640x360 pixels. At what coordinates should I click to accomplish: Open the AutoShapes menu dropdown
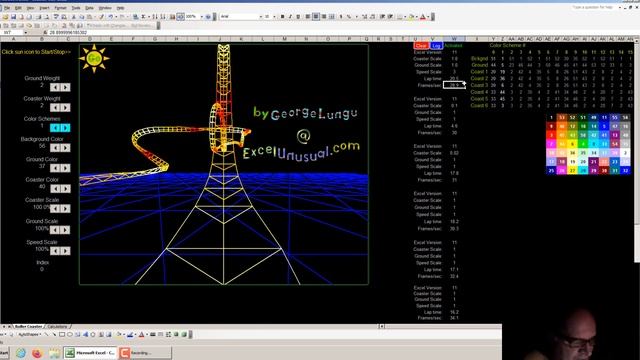click(x=29, y=334)
